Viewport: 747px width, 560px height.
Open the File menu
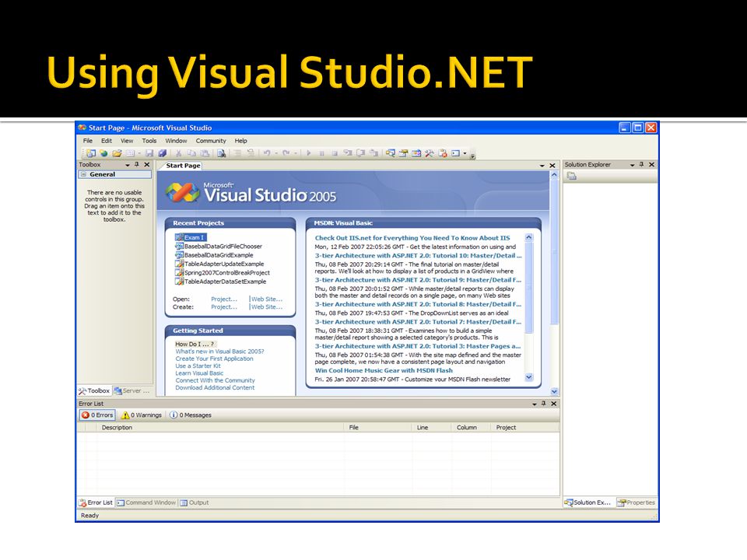(x=88, y=141)
